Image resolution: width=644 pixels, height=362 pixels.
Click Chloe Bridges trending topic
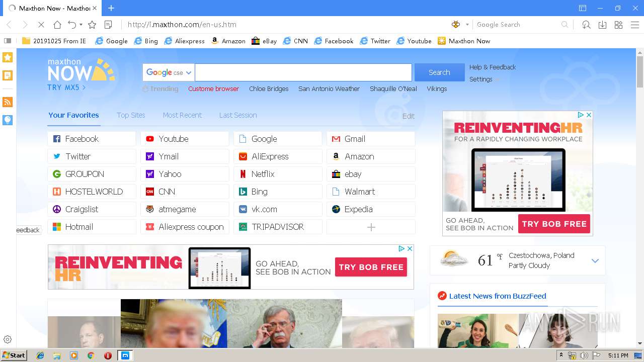click(x=269, y=88)
